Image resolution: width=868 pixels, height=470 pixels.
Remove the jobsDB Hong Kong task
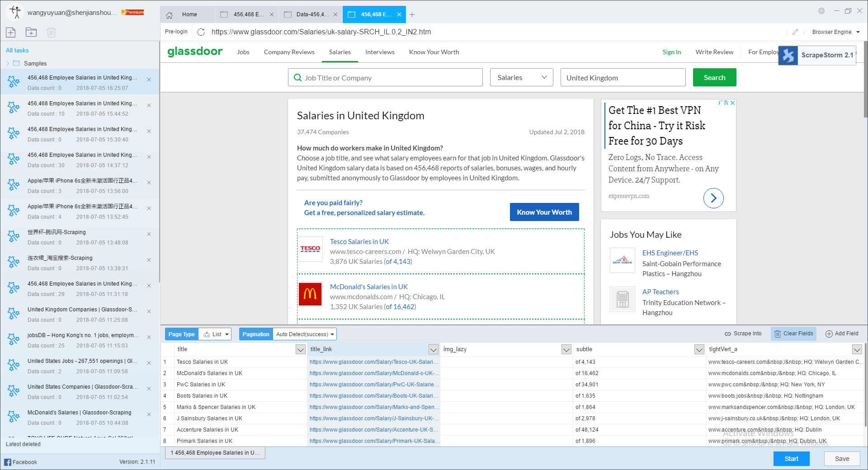149,337
